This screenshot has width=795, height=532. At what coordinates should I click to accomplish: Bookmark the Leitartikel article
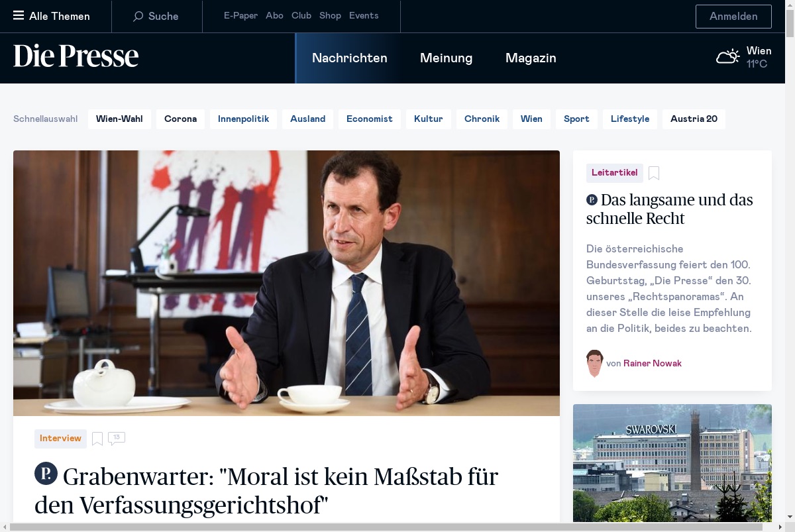pos(654,173)
